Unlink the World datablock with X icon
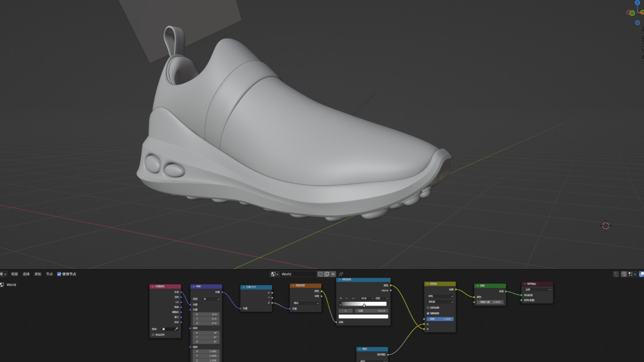The height and width of the screenshot is (362, 644). click(x=333, y=274)
